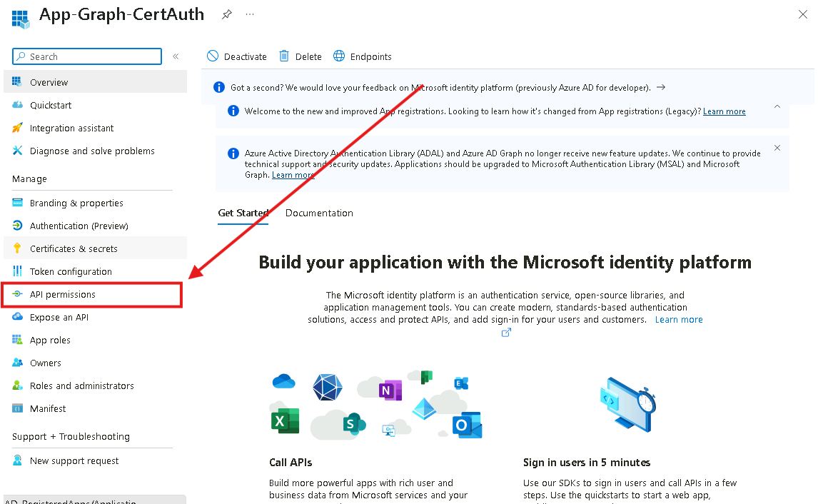Click the Branding & properties icon
This screenshot has height=504, width=818.
[17, 203]
